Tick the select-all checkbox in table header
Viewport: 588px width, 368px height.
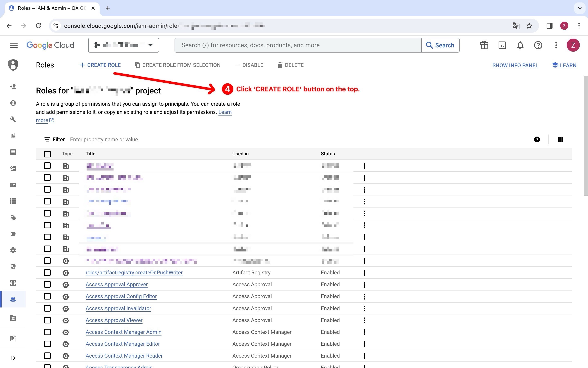click(47, 154)
